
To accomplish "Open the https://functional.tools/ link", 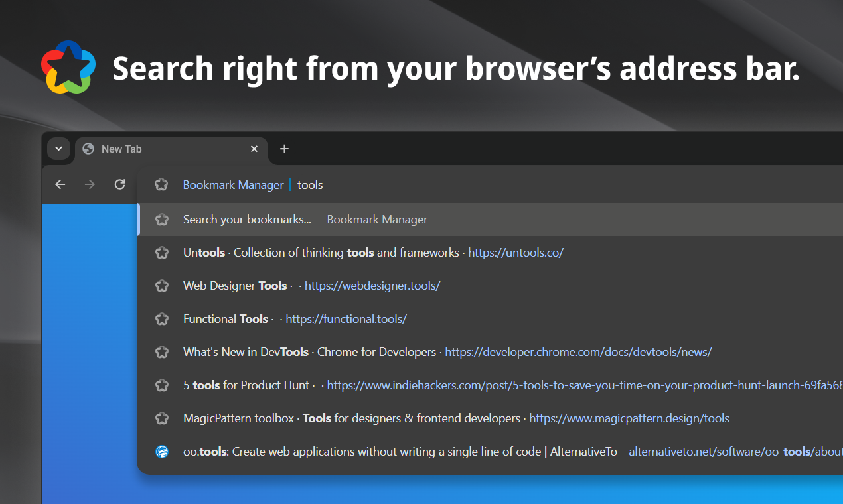I will pyautogui.click(x=346, y=319).
